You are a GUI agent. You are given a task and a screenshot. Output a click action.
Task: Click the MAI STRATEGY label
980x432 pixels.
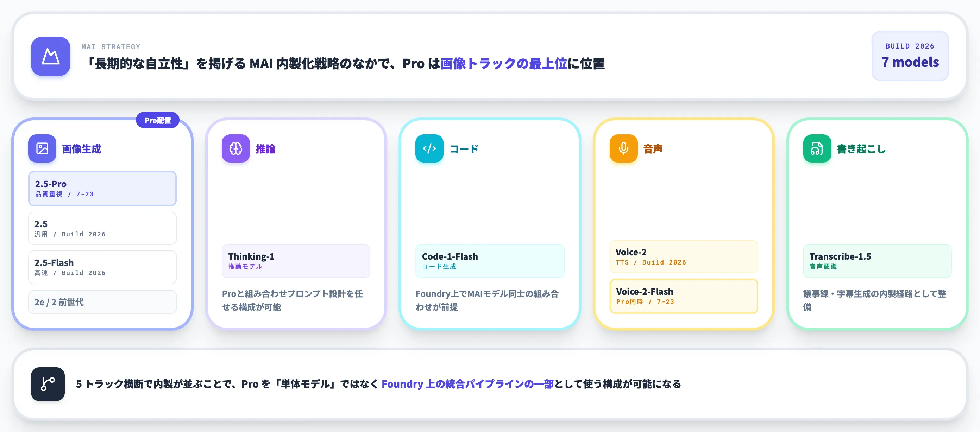point(111,47)
